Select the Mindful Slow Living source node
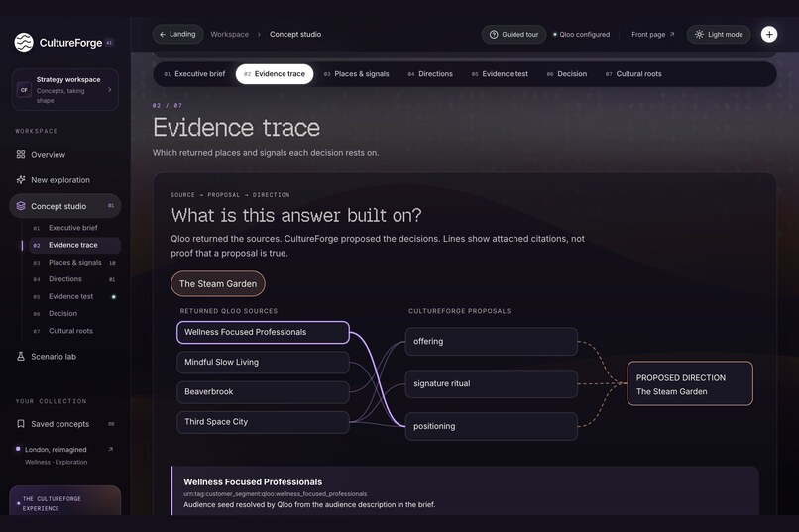 pos(263,362)
